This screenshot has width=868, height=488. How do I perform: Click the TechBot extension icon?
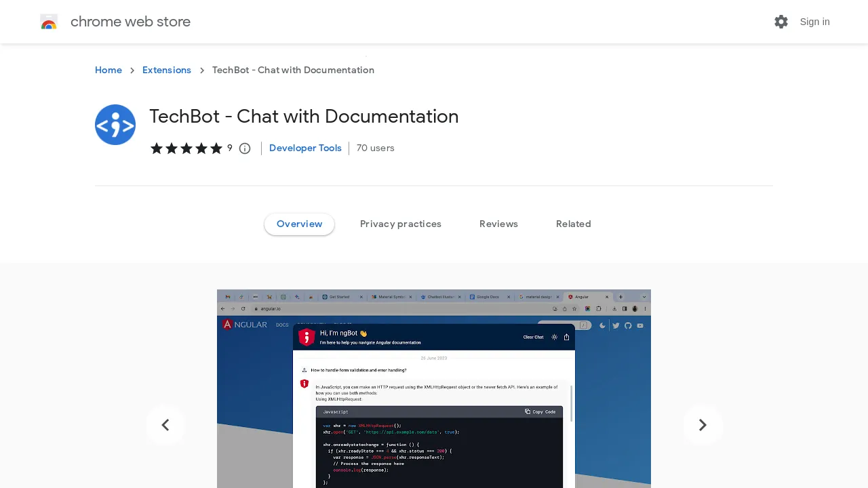click(115, 125)
